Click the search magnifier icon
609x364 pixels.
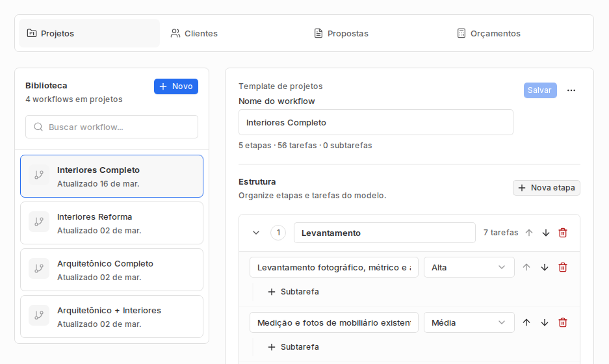coord(38,127)
